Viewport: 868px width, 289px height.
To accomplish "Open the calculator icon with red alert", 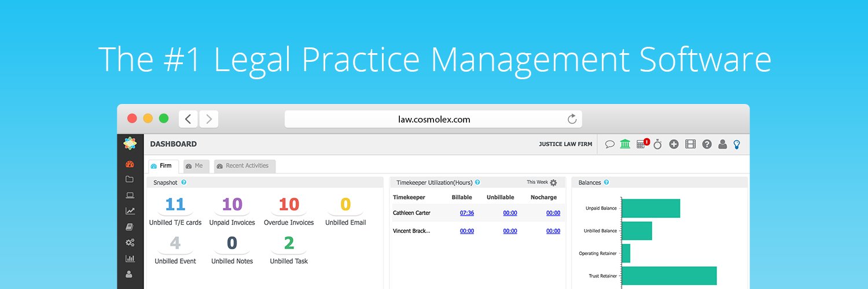I will (642, 143).
